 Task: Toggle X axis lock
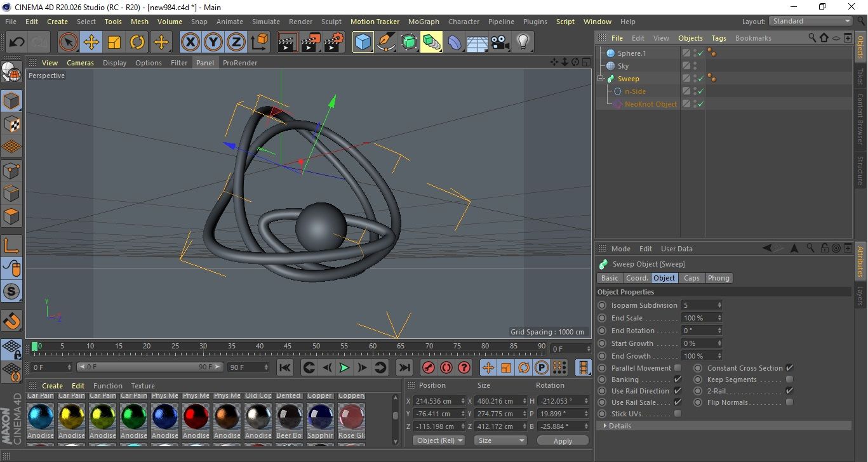pyautogui.click(x=190, y=43)
